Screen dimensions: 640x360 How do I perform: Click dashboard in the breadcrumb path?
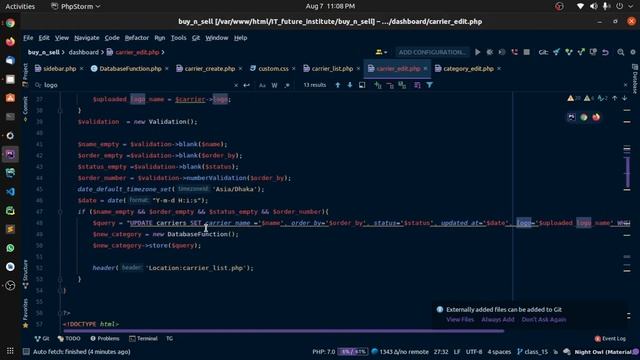coord(83,52)
